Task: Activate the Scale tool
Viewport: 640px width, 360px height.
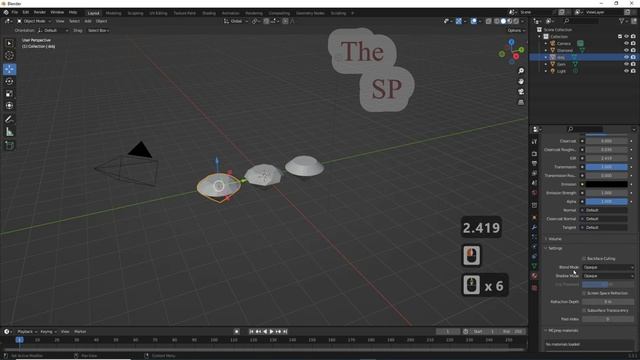Action: click(x=9, y=93)
